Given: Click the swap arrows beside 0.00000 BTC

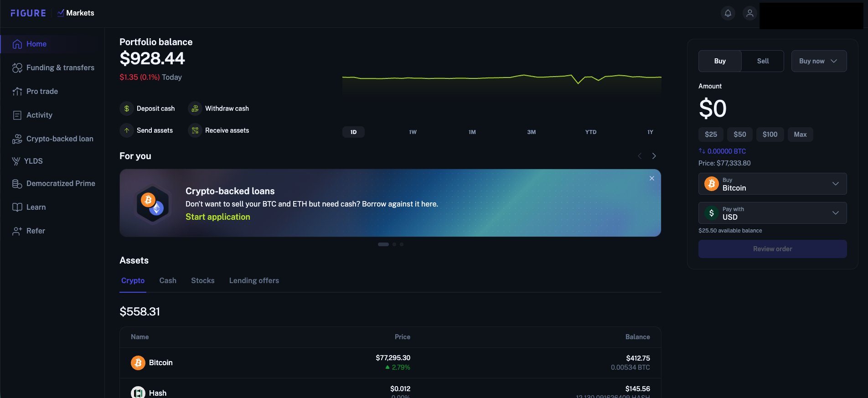Looking at the screenshot, I should click(702, 151).
